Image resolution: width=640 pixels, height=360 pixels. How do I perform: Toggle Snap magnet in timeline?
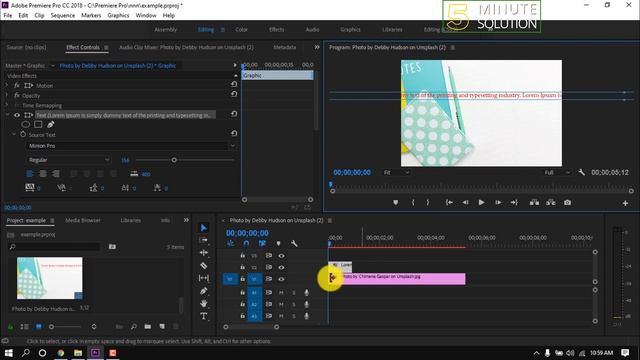point(246,244)
